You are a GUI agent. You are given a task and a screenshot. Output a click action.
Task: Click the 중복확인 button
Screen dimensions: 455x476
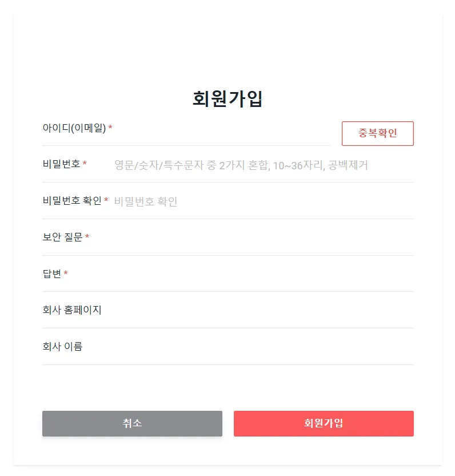377,133
